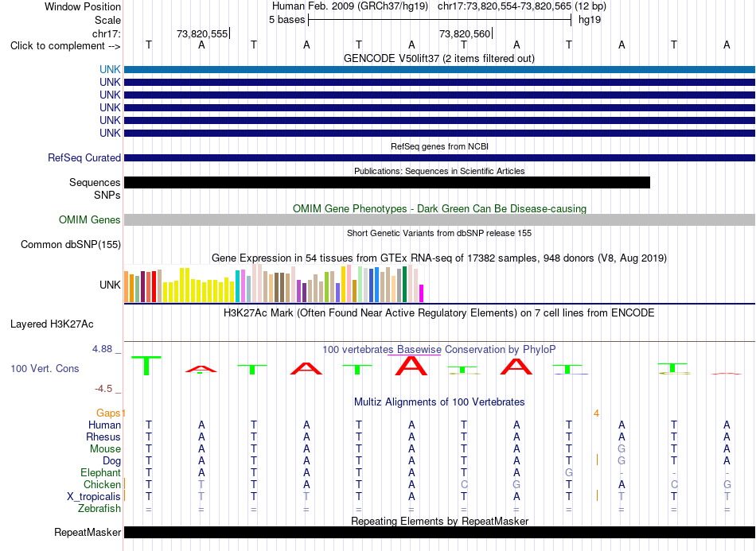Click the RefSeq Curated gene bar
The height and width of the screenshot is (551, 756).
pos(439,157)
